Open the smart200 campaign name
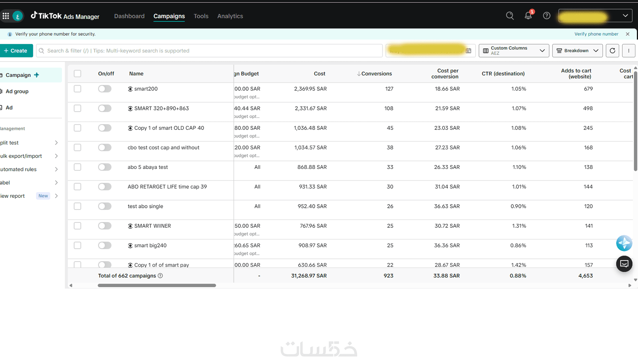Screen dimensions: 638x364 click(x=146, y=89)
